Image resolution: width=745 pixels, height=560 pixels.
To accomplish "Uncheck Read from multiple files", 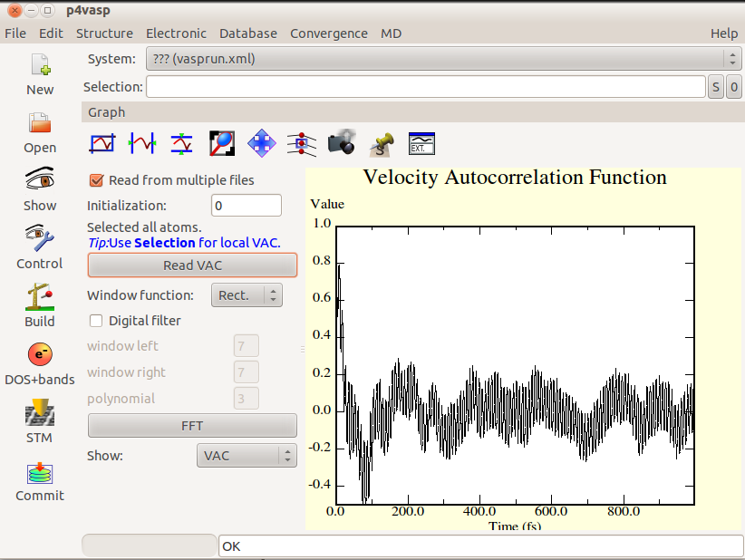I will click(97, 180).
